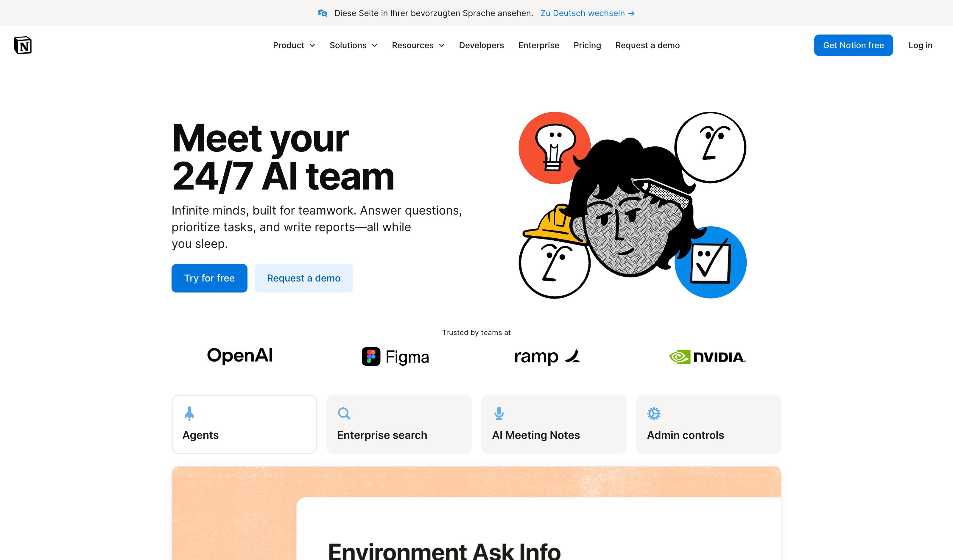
Task: Open the Enterprise nav item
Action: coord(538,45)
